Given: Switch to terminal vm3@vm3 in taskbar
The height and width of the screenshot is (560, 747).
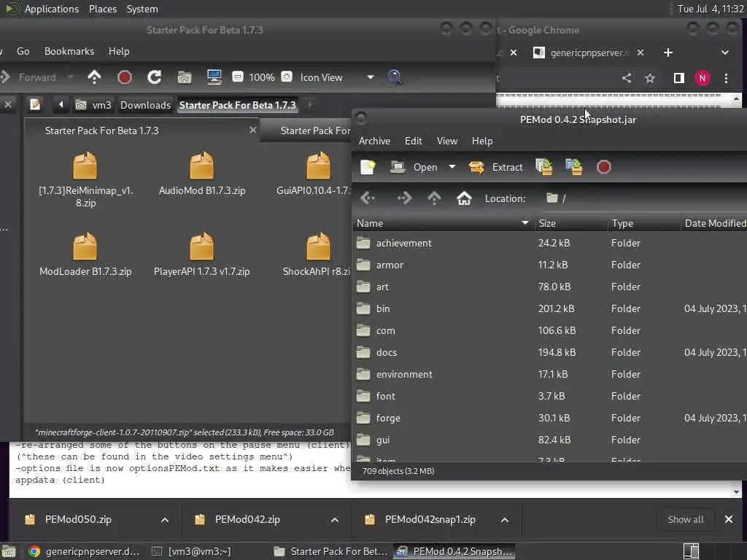Looking at the screenshot, I should [193, 551].
